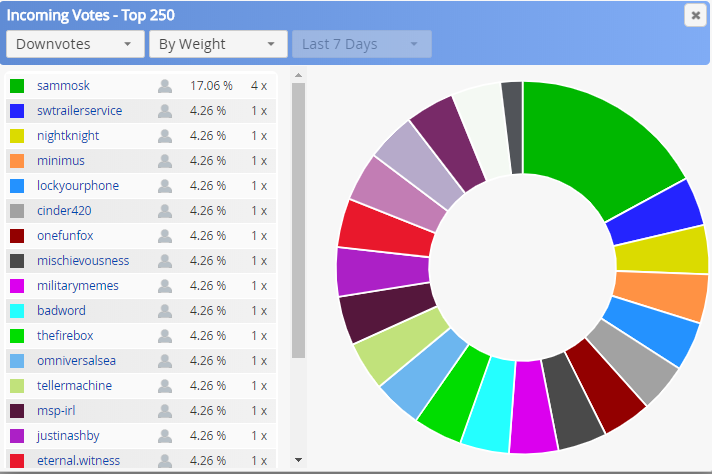Click the profile icon beside nightknight

pyautogui.click(x=165, y=136)
